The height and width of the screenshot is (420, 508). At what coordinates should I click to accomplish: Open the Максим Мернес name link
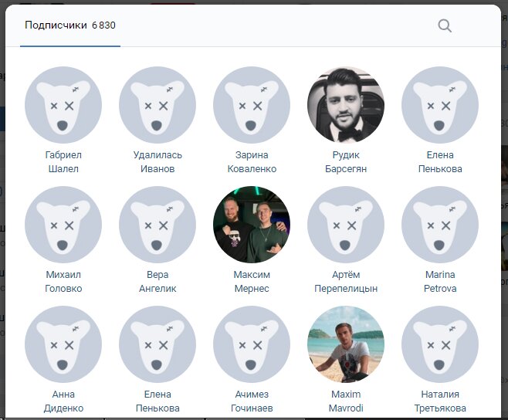point(252,281)
